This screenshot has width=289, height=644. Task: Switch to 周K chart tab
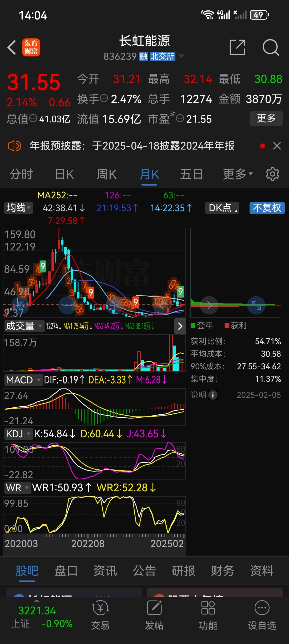point(107,174)
